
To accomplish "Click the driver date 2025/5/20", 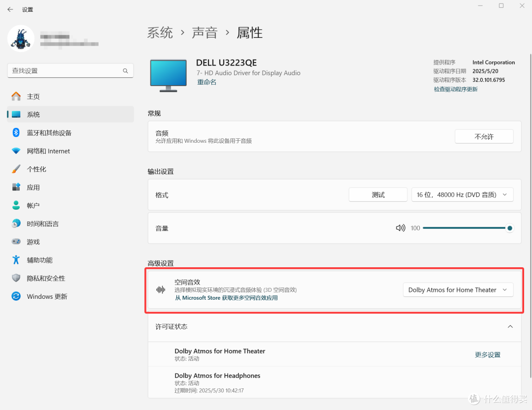I will point(485,71).
